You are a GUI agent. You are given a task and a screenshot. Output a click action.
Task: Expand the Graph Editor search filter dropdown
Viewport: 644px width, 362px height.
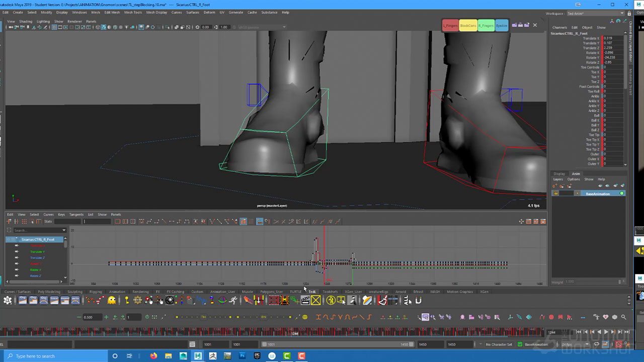tap(64, 230)
